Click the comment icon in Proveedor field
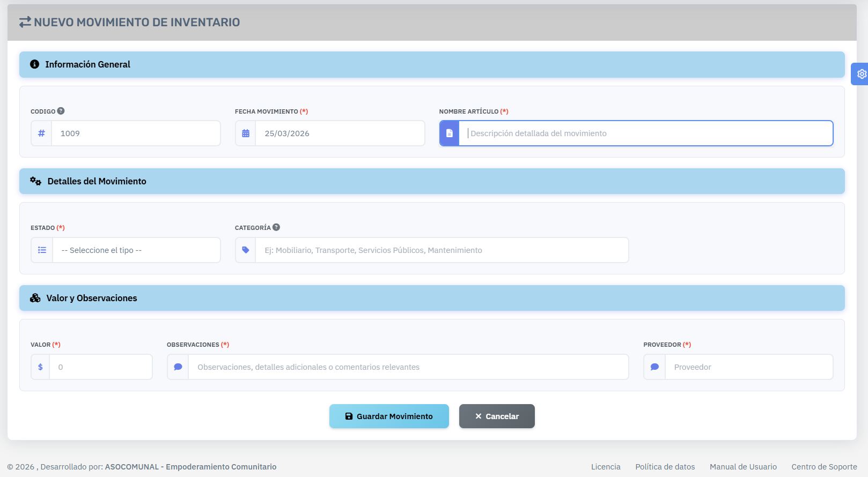The width and height of the screenshot is (868, 477). click(654, 367)
